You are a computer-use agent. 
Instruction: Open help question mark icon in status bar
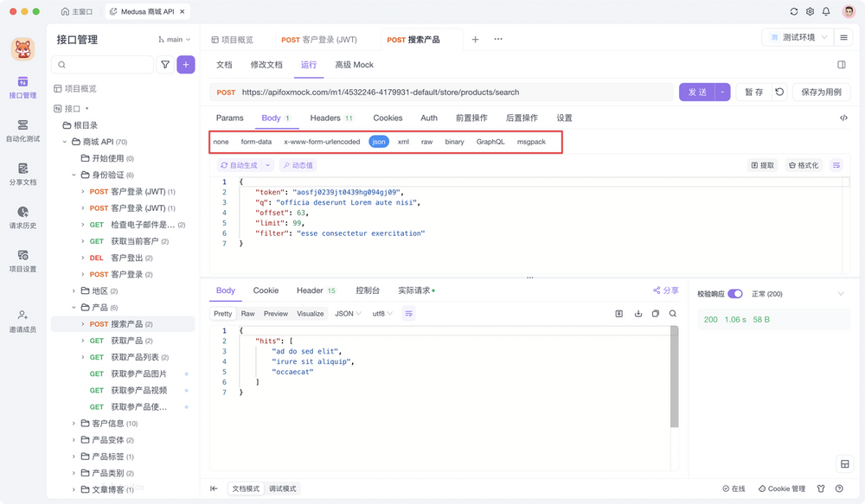point(839,488)
